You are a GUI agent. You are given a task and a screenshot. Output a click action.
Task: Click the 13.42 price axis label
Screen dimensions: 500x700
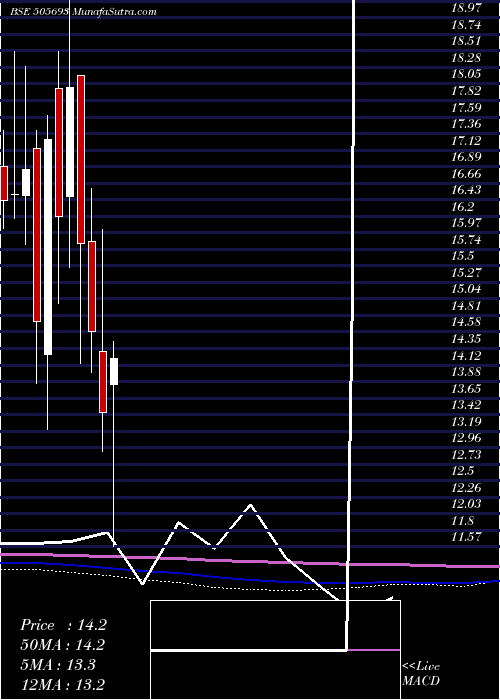coord(466,405)
